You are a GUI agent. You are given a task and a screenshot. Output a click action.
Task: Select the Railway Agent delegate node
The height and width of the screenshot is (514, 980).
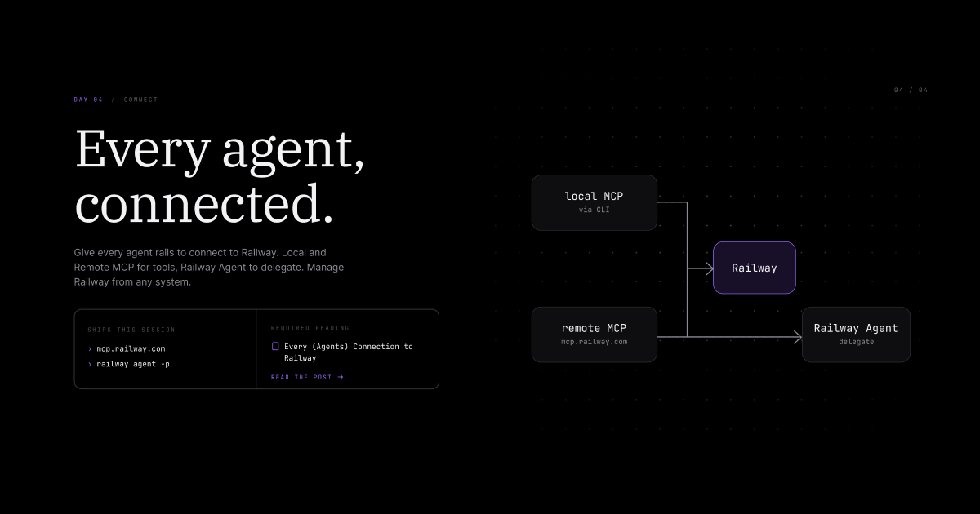coord(856,335)
